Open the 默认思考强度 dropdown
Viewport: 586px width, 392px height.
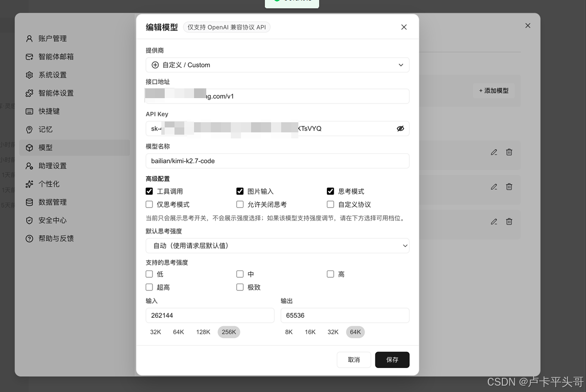pos(277,246)
